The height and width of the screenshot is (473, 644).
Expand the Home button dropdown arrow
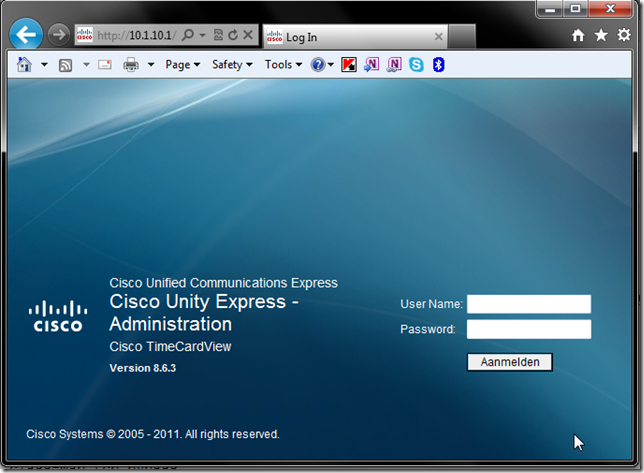(x=44, y=64)
